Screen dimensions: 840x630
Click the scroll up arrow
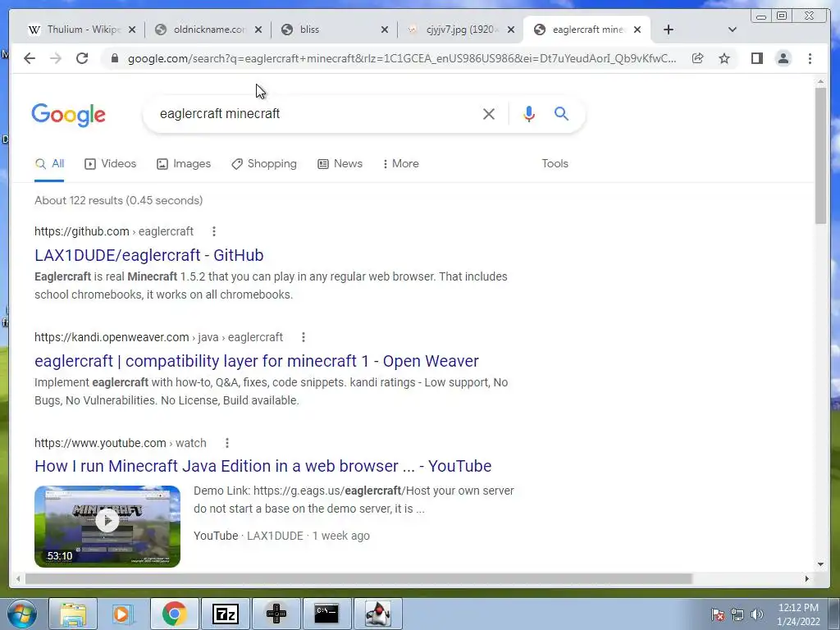[820, 82]
